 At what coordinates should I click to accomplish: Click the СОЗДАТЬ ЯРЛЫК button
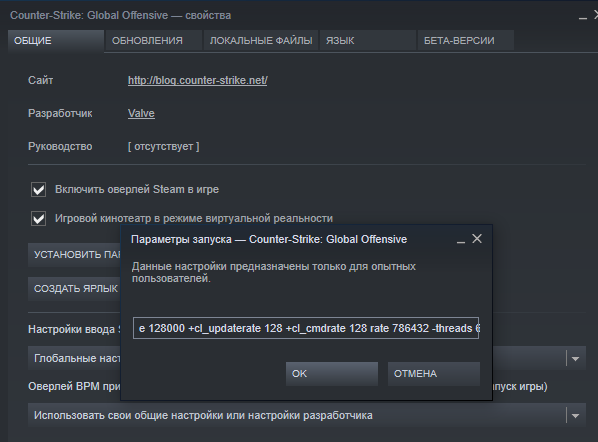[74, 289]
